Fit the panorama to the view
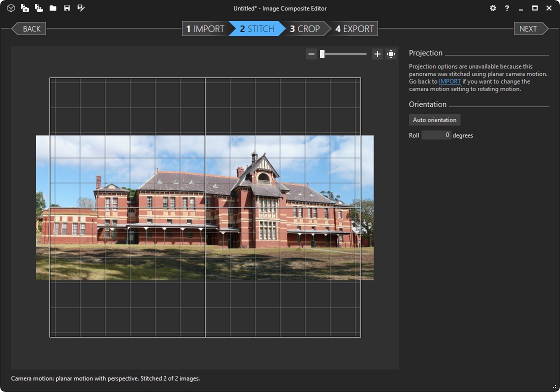The height and width of the screenshot is (392, 560). coord(391,53)
